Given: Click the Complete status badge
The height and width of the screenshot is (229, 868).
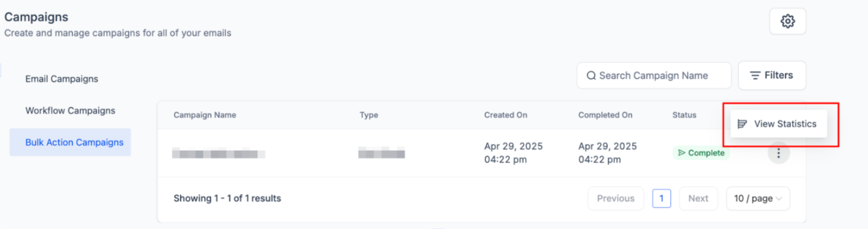Looking at the screenshot, I should [701, 153].
